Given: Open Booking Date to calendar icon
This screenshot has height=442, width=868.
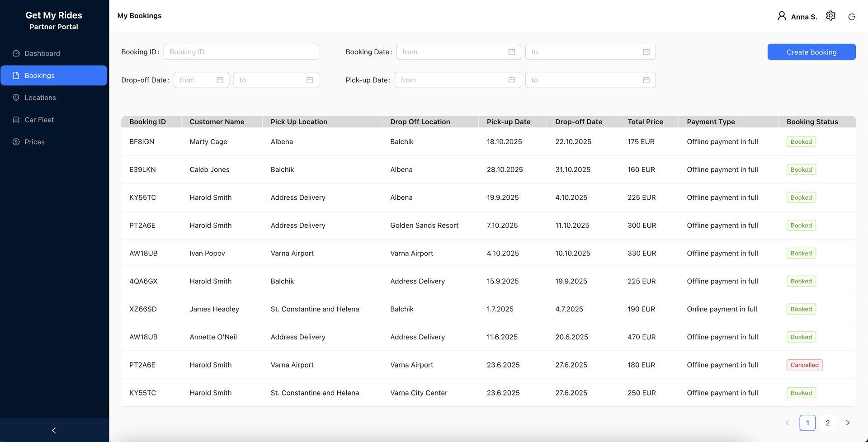Looking at the screenshot, I should 646,52.
